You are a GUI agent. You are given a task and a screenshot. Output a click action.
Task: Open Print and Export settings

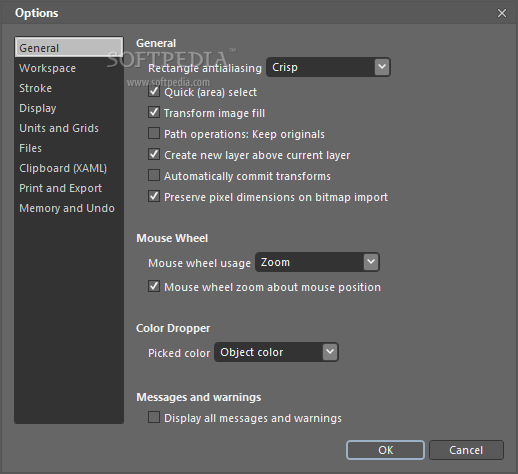tap(69, 188)
